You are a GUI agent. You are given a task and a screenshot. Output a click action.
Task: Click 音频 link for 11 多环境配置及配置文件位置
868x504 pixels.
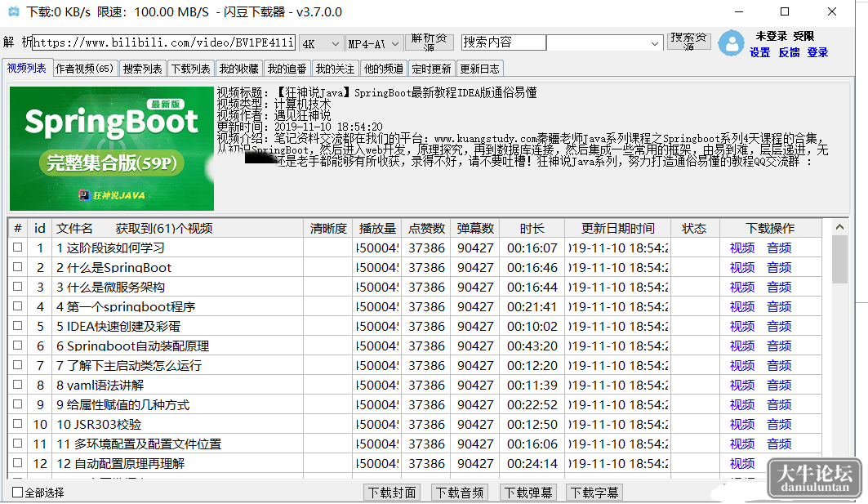click(x=780, y=444)
